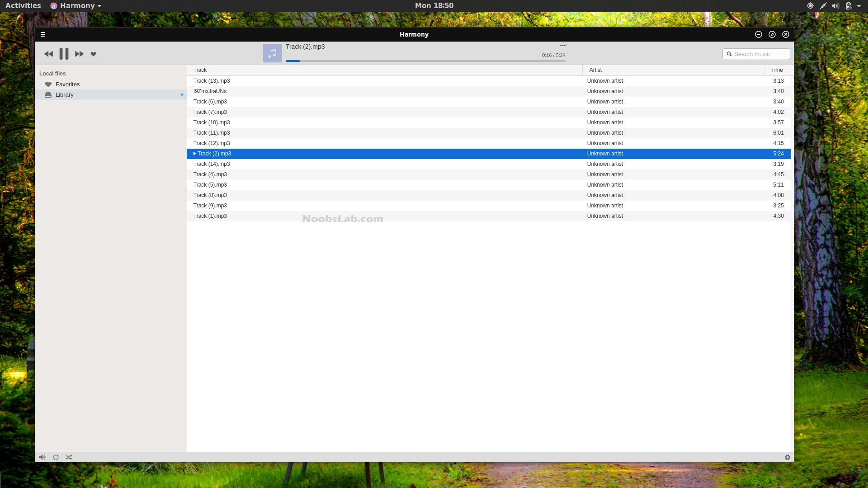Click the album art music note thumbnail
Screen dimensions: 868x488
[x=272, y=53]
